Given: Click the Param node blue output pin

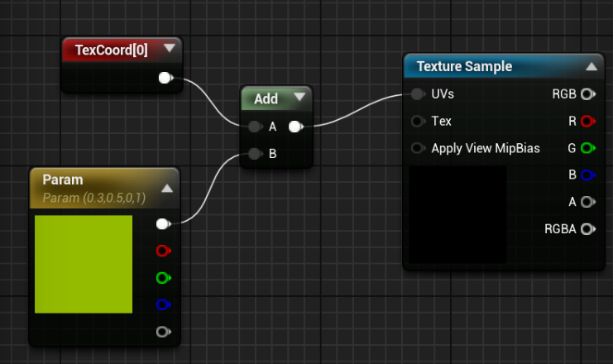Looking at the screenshot, I should [164, 304].
